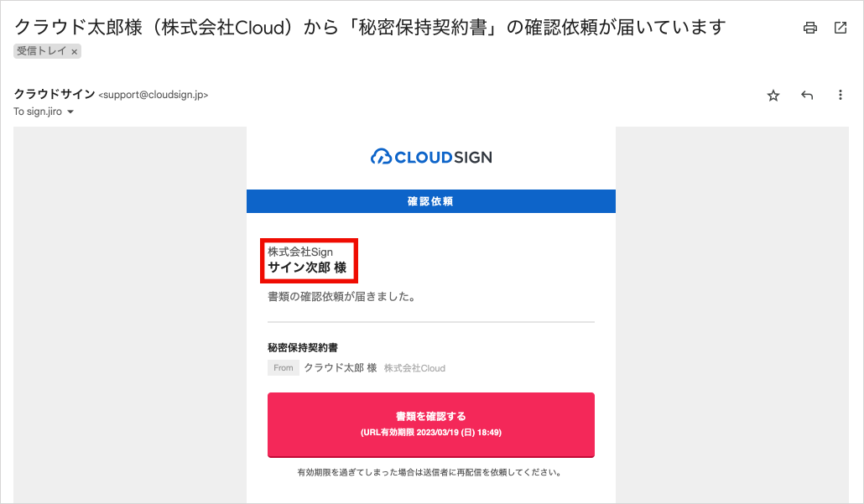Image resolution: width=864 pixels, height=504 pixels.
Task: Star this CloudSign email
Action: click(x=773, y=96)
